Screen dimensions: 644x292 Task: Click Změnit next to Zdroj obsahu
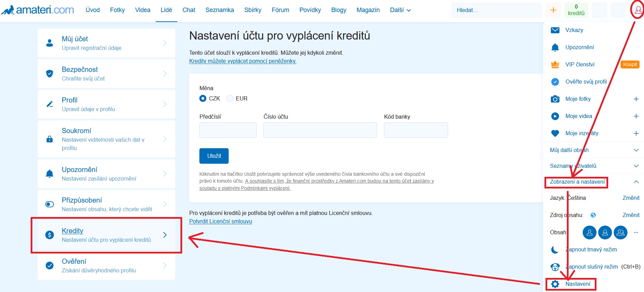(x=631, y=215)
